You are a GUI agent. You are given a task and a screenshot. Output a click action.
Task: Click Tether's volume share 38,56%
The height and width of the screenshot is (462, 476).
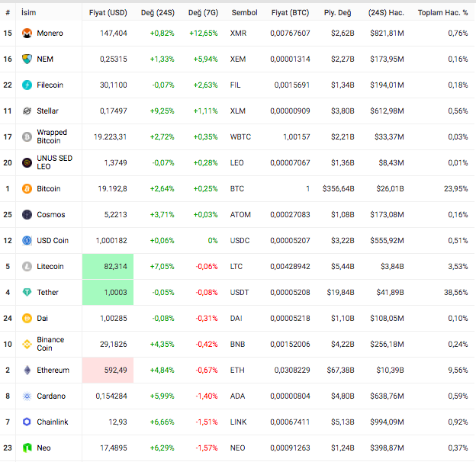click(x=455, y=292)
